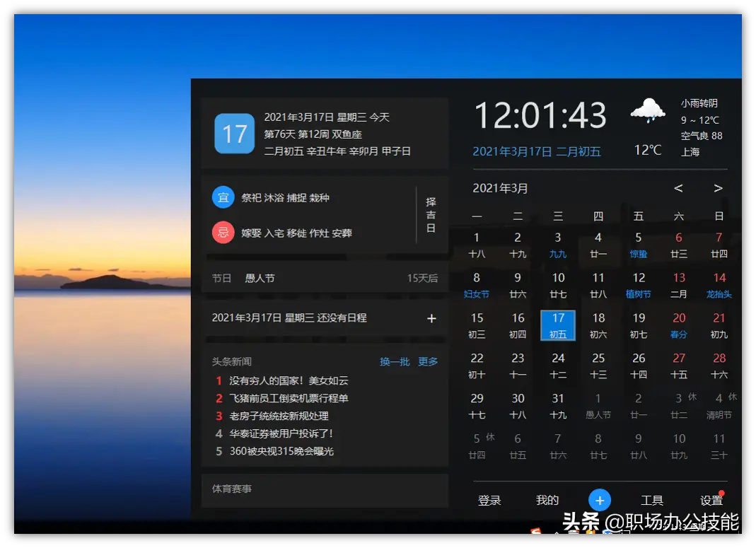This screenshot has width=756, height=548.
Task: Open 设置 (Settings) with red notification dot
Action: click(x=711, y=499)
